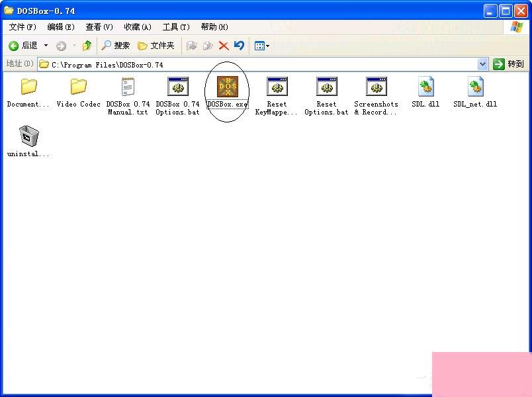Click the red Delete X icon
Screen dimensions: 532x397
224,46
